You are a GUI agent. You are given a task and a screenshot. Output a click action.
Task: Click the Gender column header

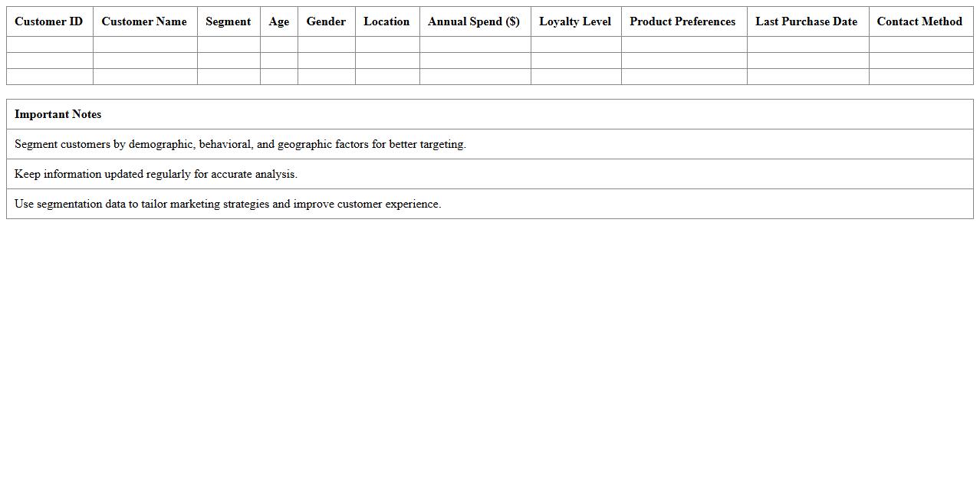point(326,21)
